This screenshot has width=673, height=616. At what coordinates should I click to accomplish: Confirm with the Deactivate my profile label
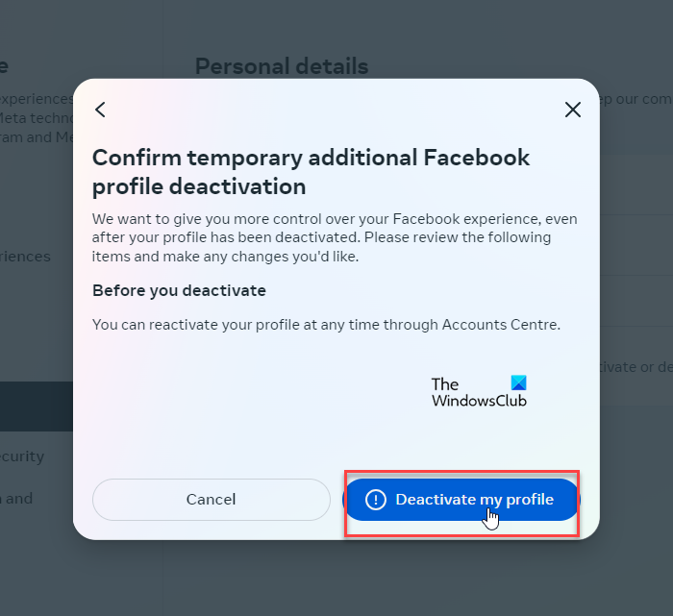pos(474,500)
